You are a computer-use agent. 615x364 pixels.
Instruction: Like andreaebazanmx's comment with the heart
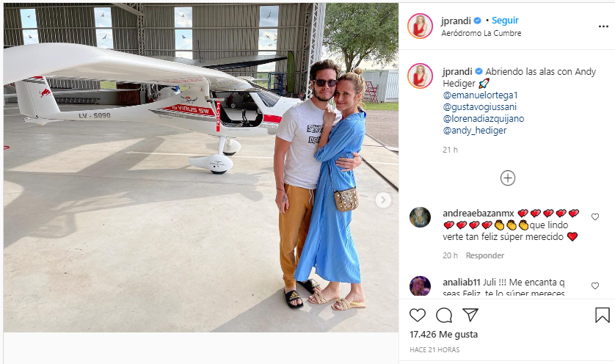(595, 216)
